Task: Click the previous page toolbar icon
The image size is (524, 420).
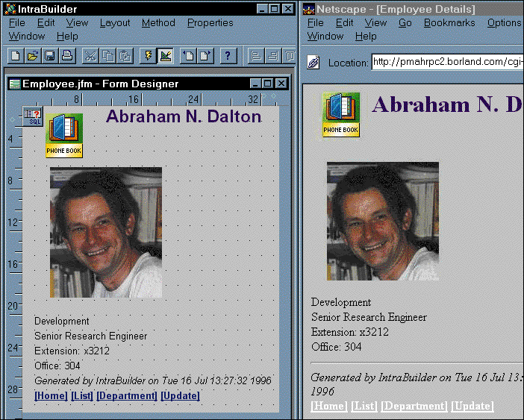Action: pos(189,56)
